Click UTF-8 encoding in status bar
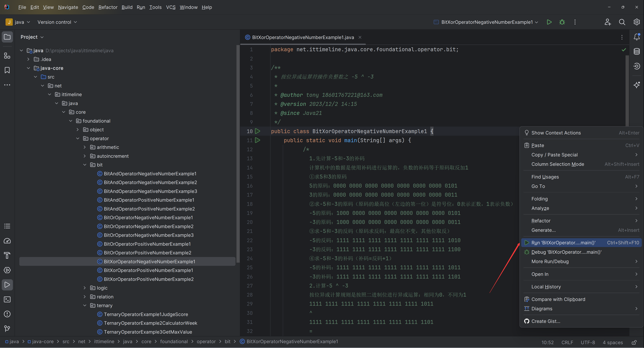 [588, 342]
